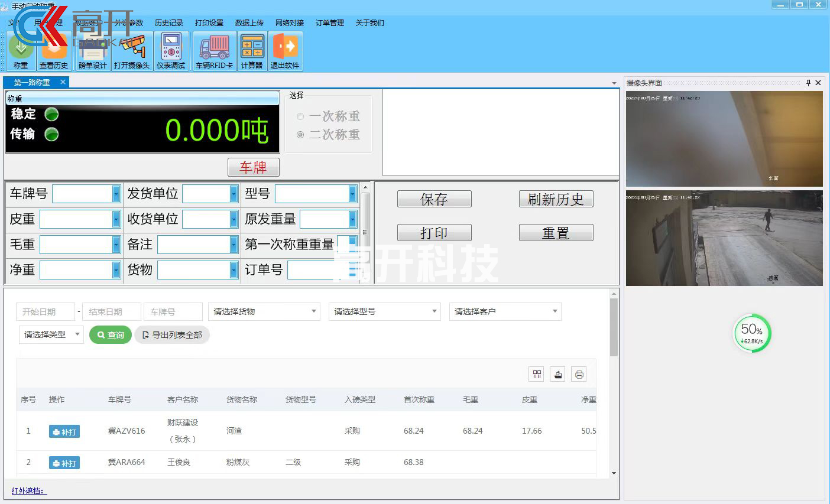Image resolution: width=830 pixels, height=504 pixels.
Task: Close the 摄像头界面 camera panel
Action: coord(818,83)
